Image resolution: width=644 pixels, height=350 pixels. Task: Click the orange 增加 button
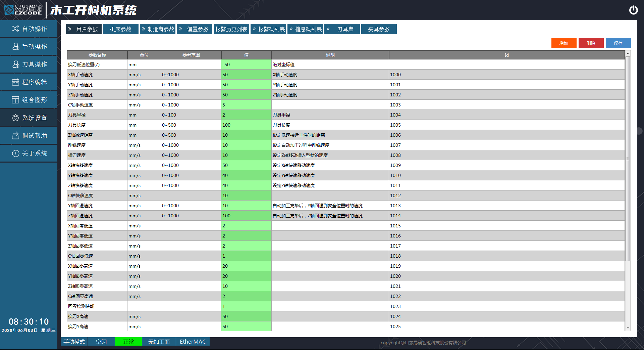pos(563,43)
